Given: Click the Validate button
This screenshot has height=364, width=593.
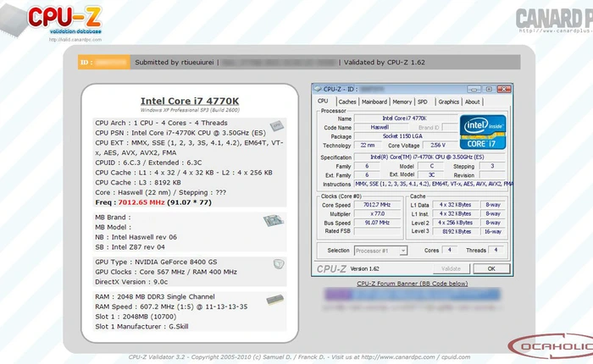Looking at the screenshot, I should pos(451,268).
